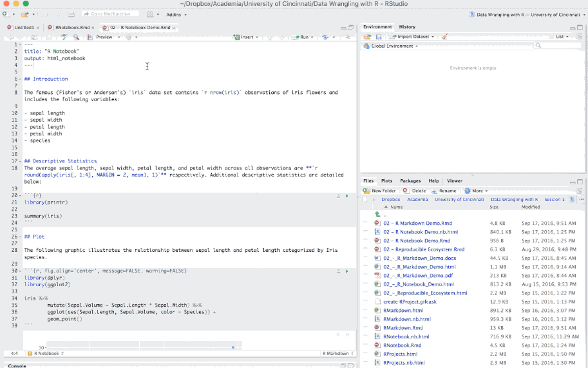The width and height of the screenshot is (588, 368).
Task: Click the Go to file/function field
Action: [110, 14]
